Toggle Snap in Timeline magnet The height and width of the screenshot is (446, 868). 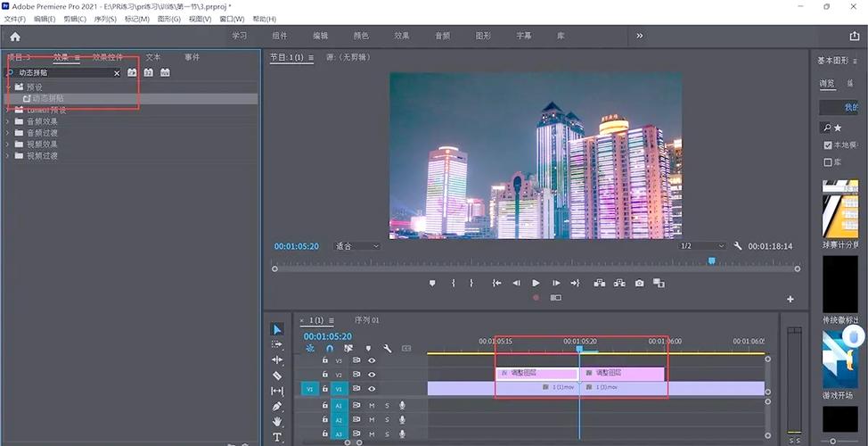330,349
